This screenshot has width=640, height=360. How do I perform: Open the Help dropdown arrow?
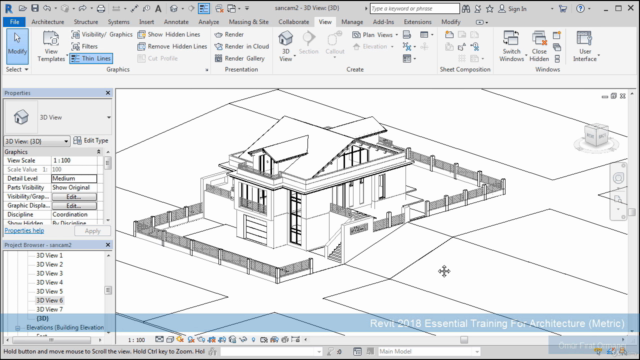(589, 9)
